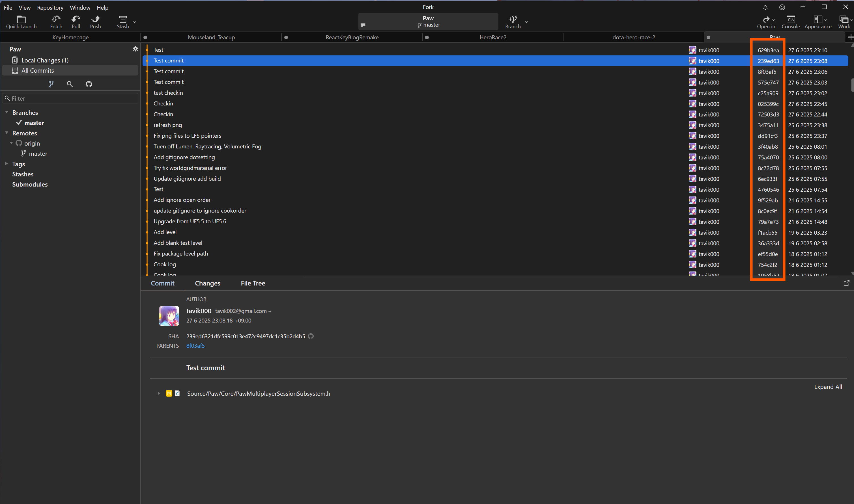Open the activity lines icon in repo selector
Image resolution: width=854 pixels, height=504 pixels.
pos(363,25)
